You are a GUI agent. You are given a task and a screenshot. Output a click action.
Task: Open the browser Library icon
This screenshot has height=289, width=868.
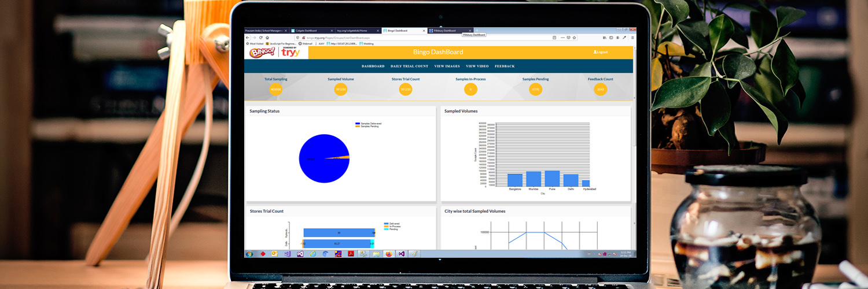[605, 38]
